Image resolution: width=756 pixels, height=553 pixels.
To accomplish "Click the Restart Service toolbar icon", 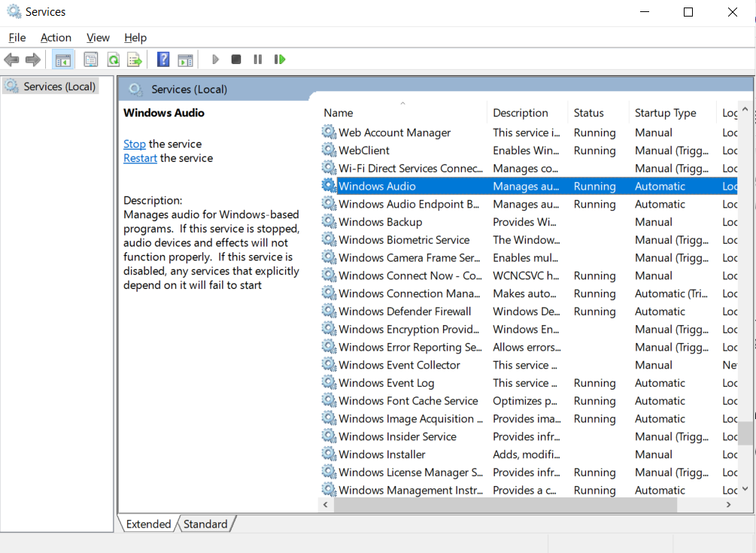I will pyautogui.click(x=280, y=59).
